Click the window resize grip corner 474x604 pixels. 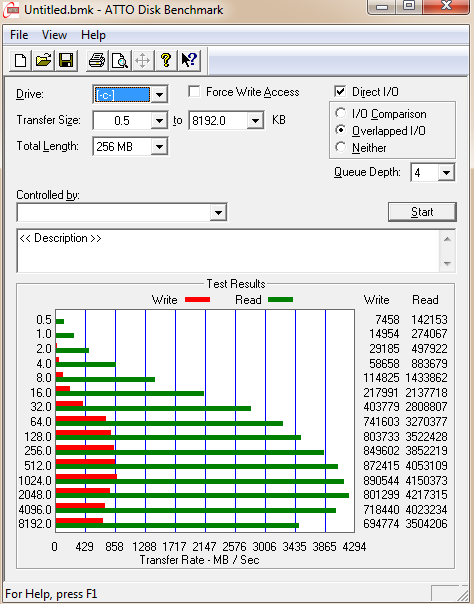(x=462, y=594)
